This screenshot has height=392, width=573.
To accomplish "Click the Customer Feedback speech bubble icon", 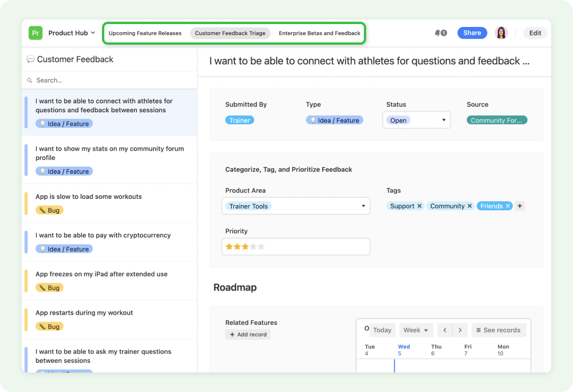I will pyautogui.click(x=31, y=59).
